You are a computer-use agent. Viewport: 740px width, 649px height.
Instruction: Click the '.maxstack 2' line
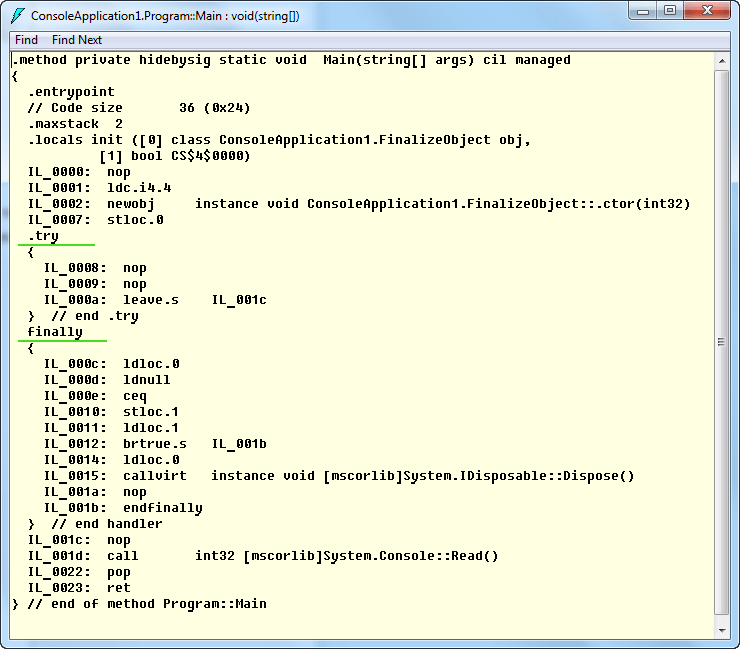click(75, 124)
